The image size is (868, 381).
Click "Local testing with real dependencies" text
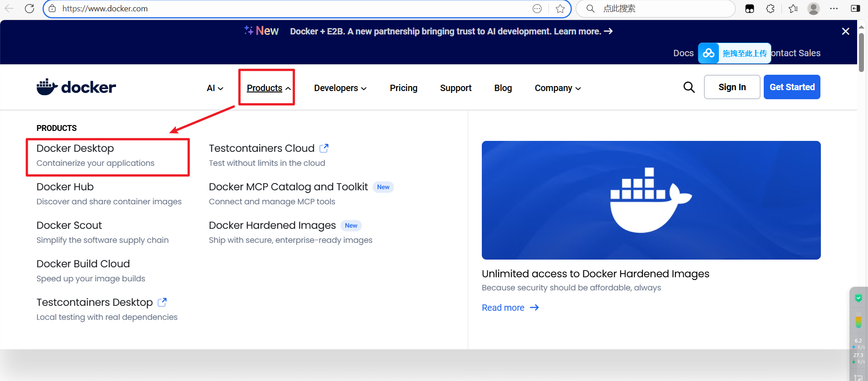click(107, 317)
